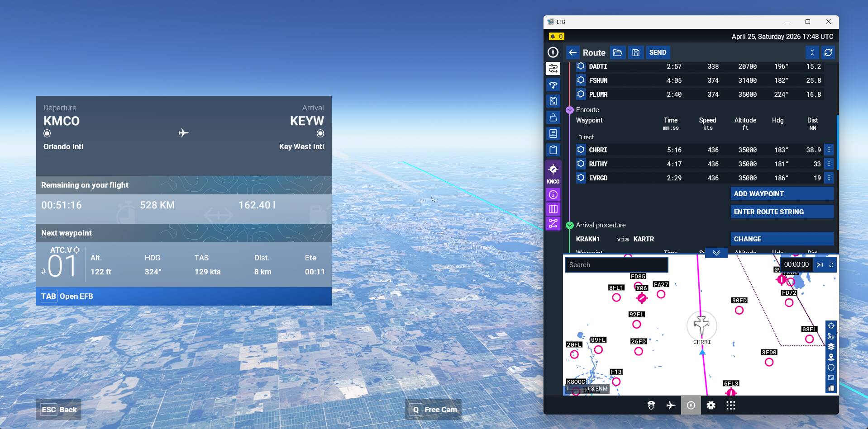The height and width of the screenshot is (429, 868).
Task: Open the clipboard sidebar page
Action: (x=553, y=150)
